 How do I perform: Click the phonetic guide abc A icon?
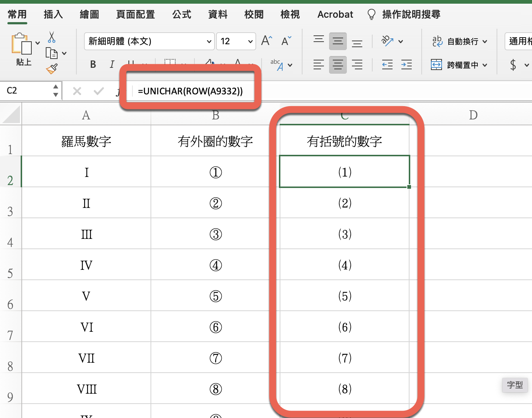[x=277, y=65]
